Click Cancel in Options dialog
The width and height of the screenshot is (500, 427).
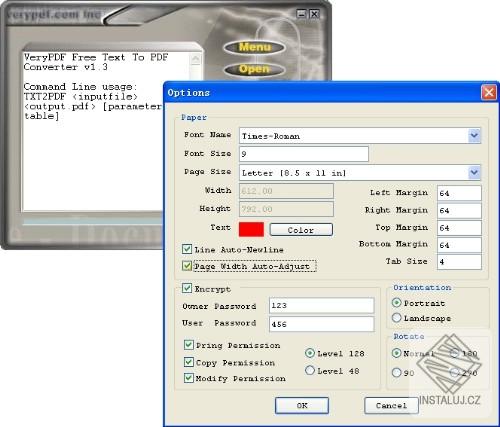391,406
